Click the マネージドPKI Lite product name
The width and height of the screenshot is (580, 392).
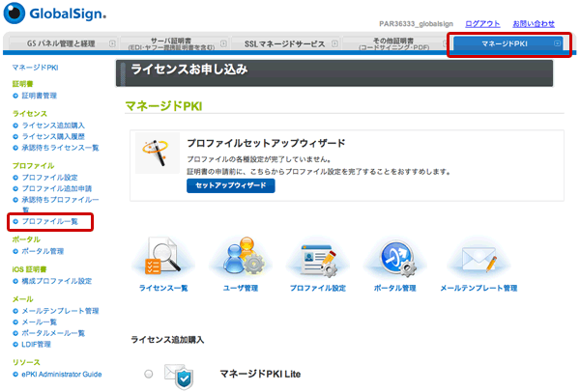260,375
